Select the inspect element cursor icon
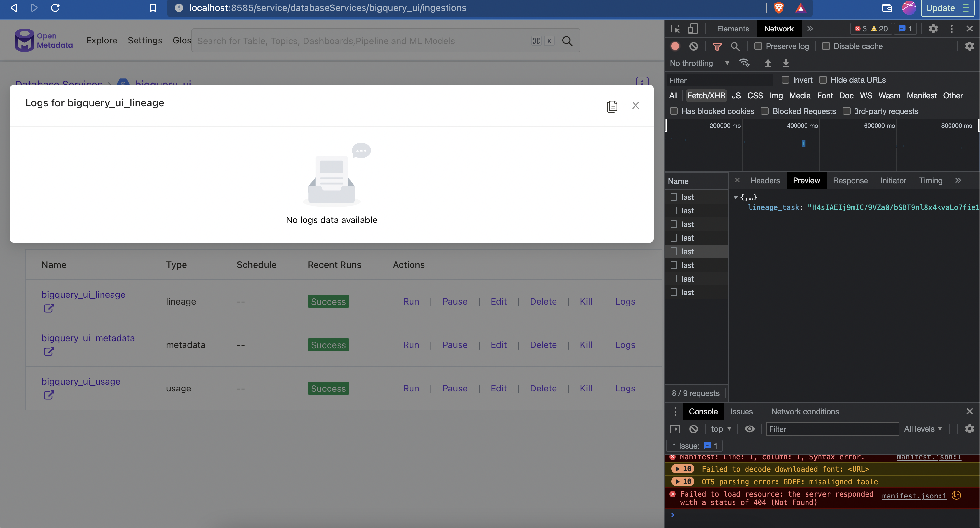This screenshot has width=980, height=528. coord(675,29)
